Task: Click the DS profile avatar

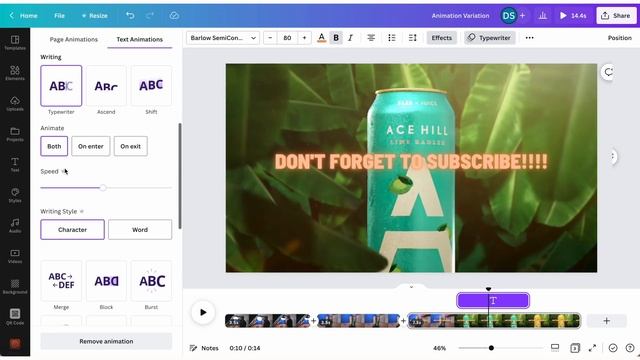Action: 509,16
